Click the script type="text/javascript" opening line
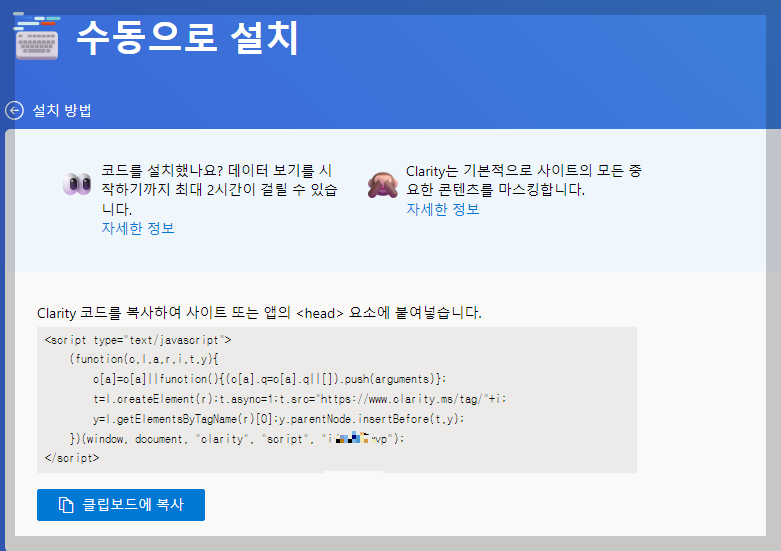This screenshot has height=551, width=781. coord(138,340)
